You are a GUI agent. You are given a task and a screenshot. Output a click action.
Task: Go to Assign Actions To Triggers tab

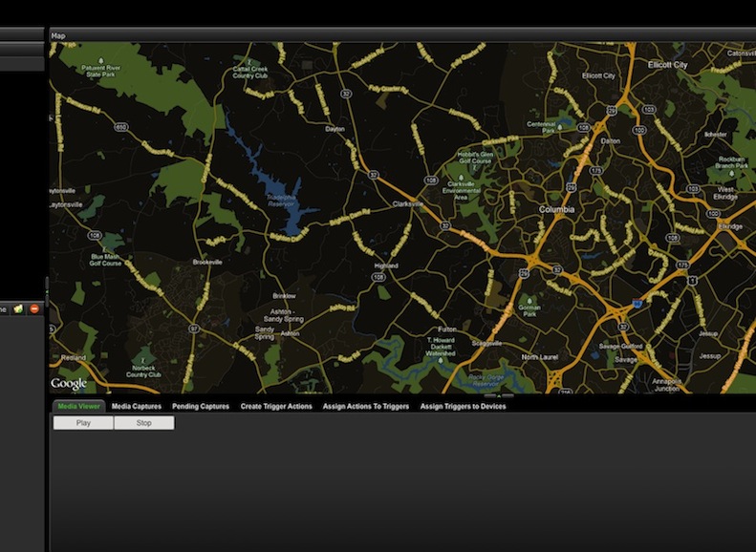click(366, 407)
